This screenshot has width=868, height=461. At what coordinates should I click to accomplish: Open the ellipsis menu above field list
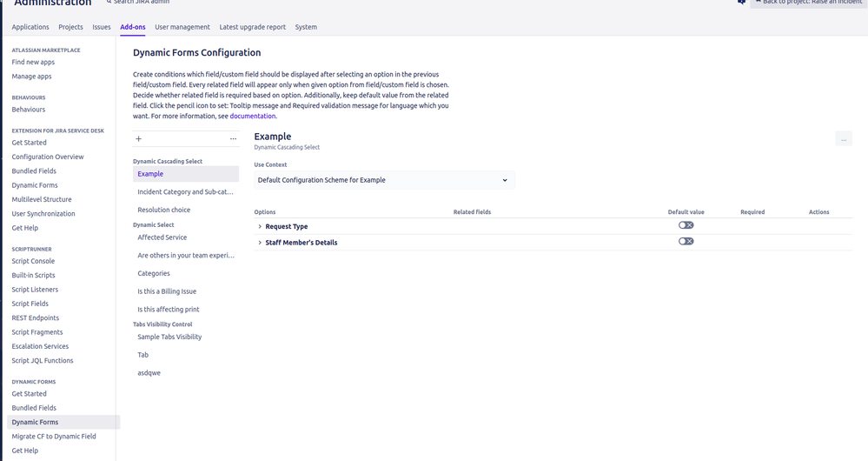233,138
